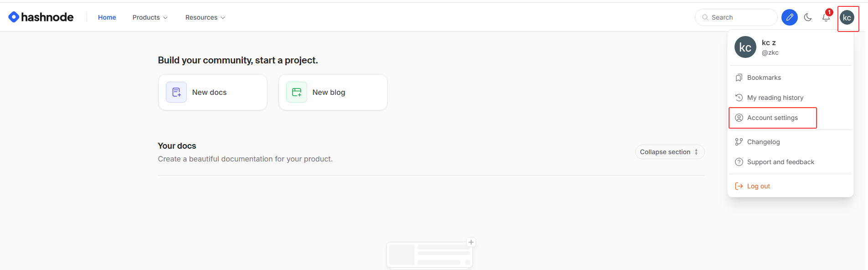Open Bookmarks from the profile menu
Image resolution: width=868 pixels, height=270 pixels.
[x=764, y=78]
